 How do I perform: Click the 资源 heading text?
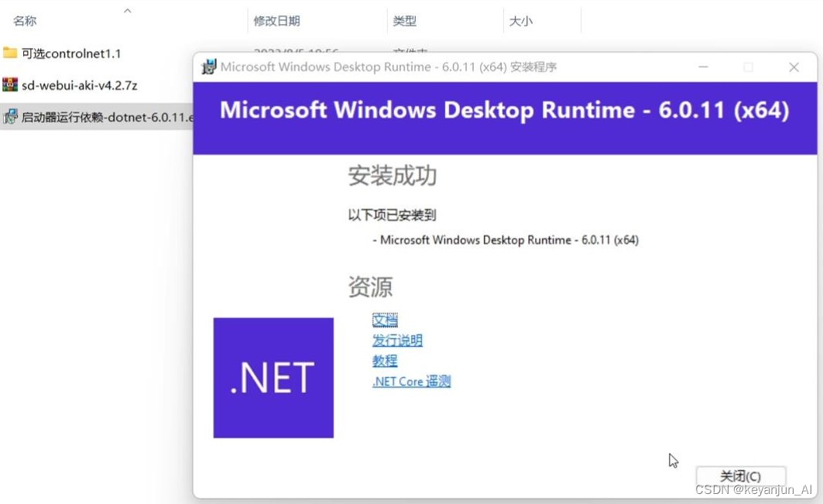pyautogui.click(x=370, y=286)
